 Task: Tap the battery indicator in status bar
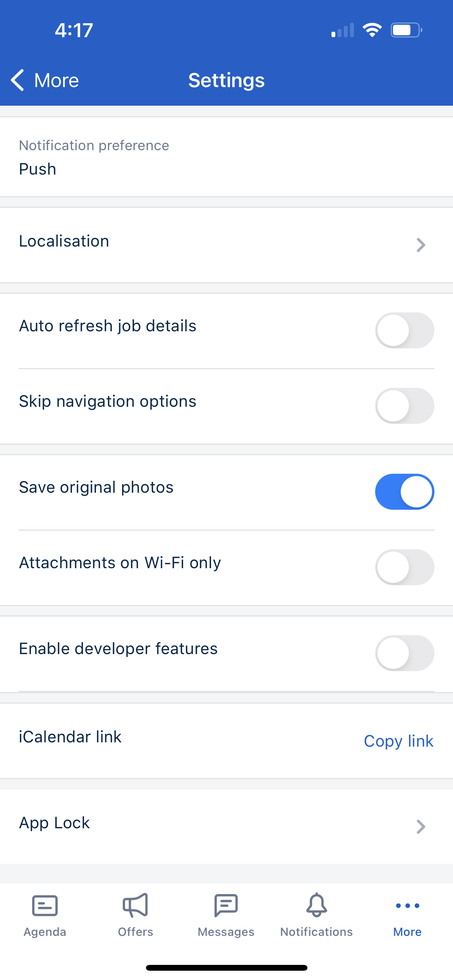(405, 30)
